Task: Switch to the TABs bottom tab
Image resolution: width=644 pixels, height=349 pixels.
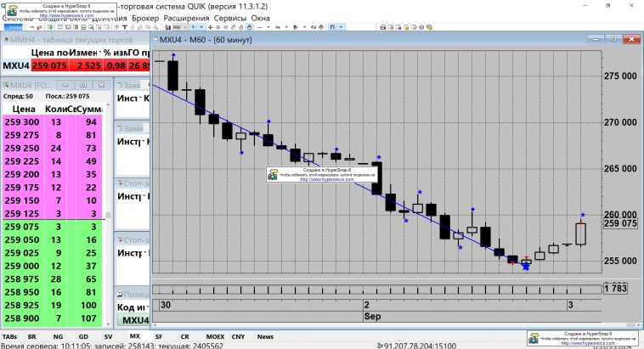Action: (9, 336)
